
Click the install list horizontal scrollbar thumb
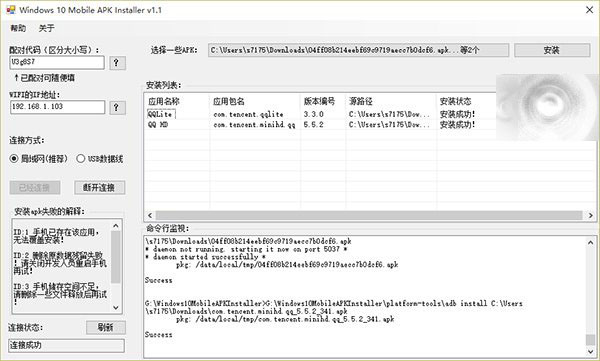[369, 216]
